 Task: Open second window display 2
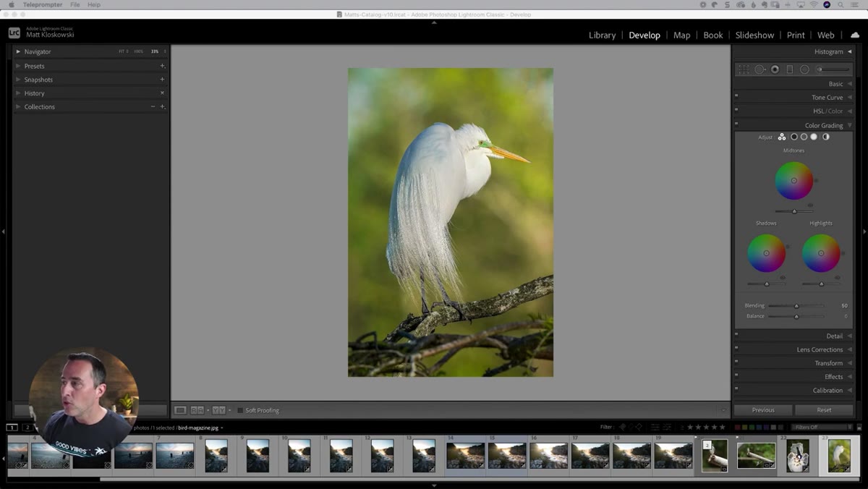[x=27, y=428]
